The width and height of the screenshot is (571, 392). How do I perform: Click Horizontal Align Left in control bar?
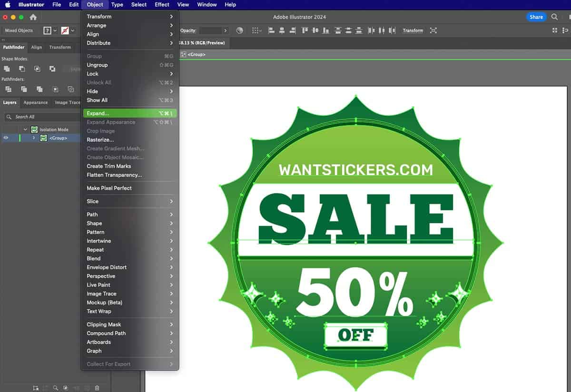pyautogui.click(x=271, y=30)
